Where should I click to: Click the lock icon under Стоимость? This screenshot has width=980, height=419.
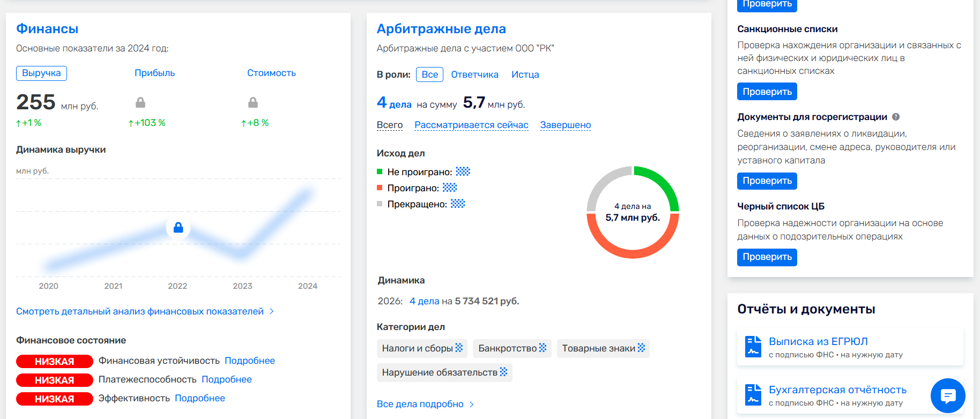point(253,102)
